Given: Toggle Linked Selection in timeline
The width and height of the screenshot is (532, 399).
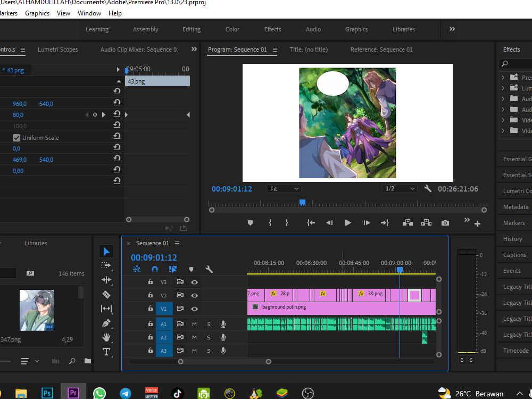Looking at the screenshot, I should click(x=173, y=269).
